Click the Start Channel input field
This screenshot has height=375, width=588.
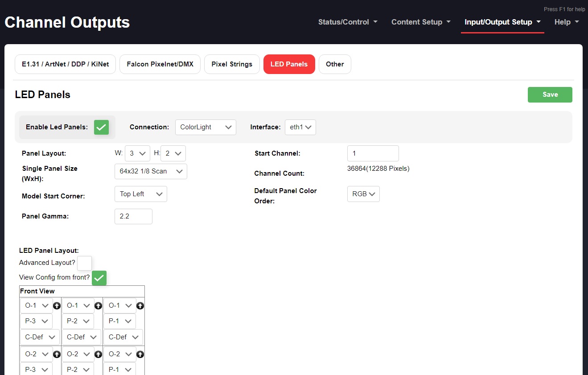click(x=373, y=153)
